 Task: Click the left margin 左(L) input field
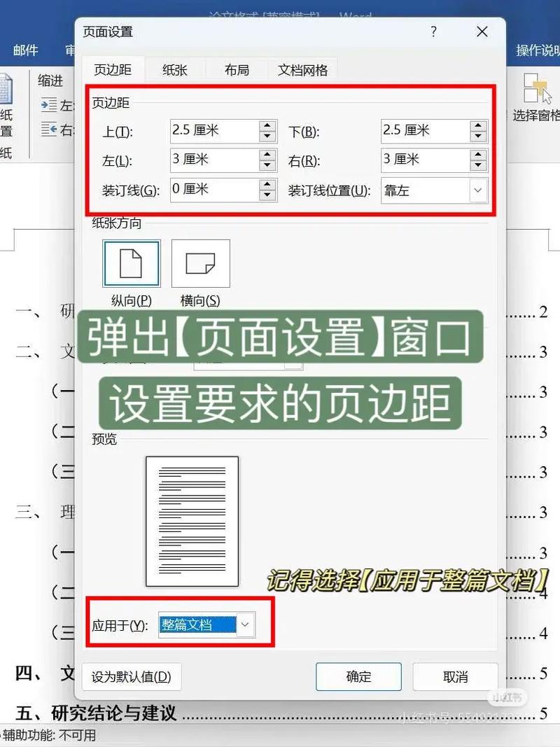point(215,160)
